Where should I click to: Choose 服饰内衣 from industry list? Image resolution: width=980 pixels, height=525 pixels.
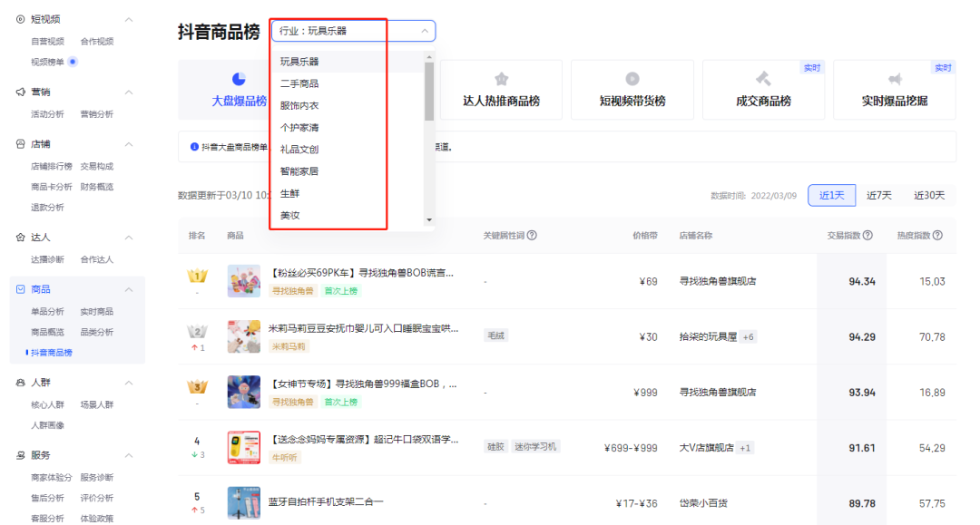click(x=348, y=105)
